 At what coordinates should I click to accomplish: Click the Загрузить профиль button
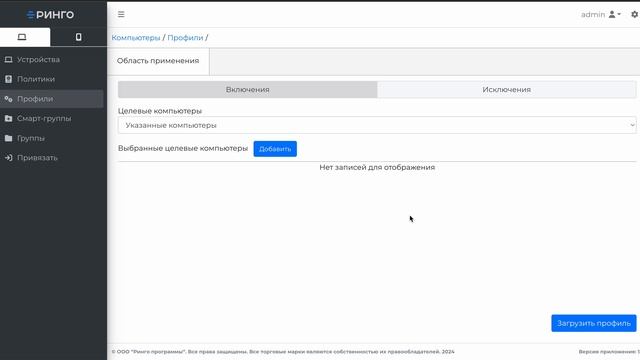pos(593,323)
